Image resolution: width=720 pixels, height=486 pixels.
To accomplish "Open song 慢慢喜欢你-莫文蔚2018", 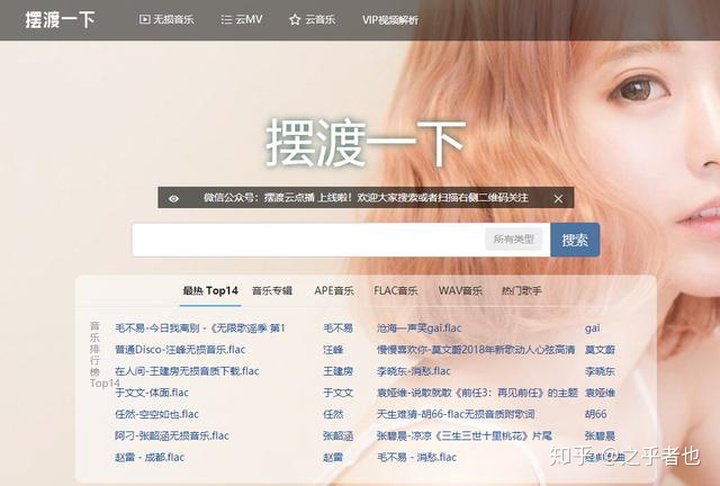I will pos(476,350).
